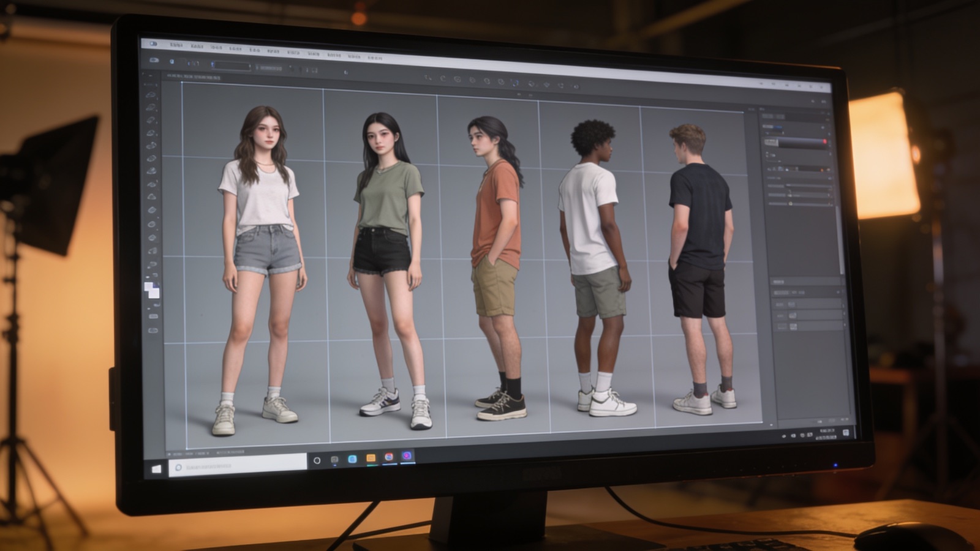This screenshot has height=551, width=980.
Task: Open the gray app icon on the taskbar
Action: (334, 459)
